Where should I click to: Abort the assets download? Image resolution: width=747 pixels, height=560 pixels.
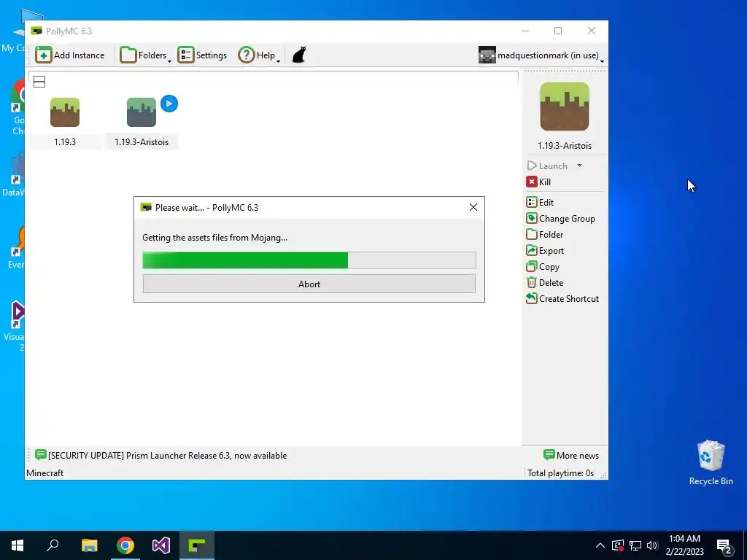point(309,284)
